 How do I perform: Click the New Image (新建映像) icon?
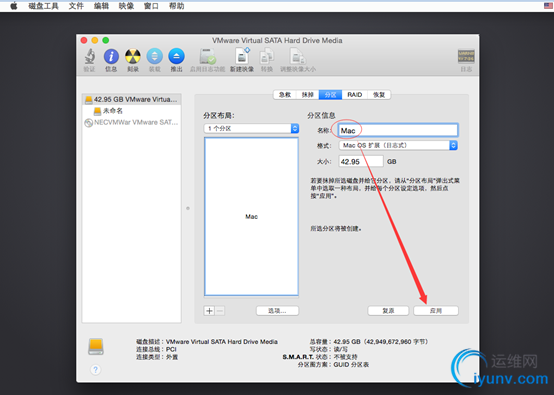[242, 56]
